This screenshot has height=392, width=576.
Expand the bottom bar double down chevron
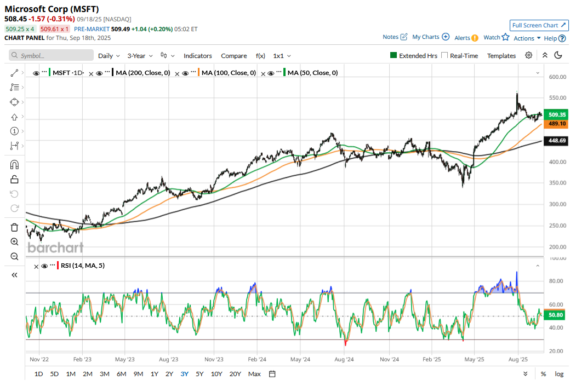(x=526, y=374)
